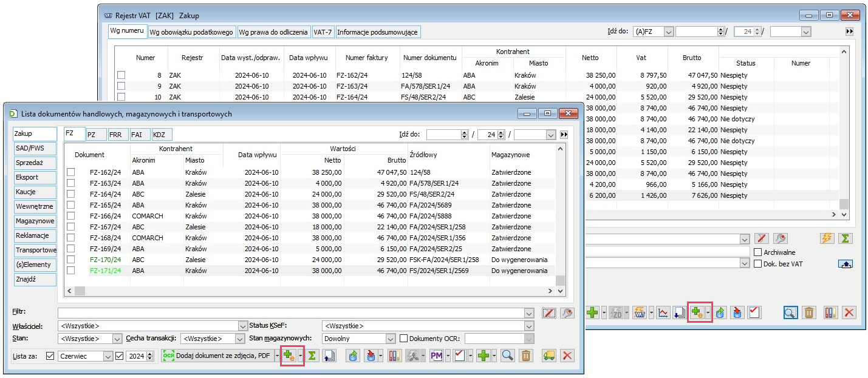Click the Filtr input field in document list
This screenshot has width=868, height=378.
point(290,313)
